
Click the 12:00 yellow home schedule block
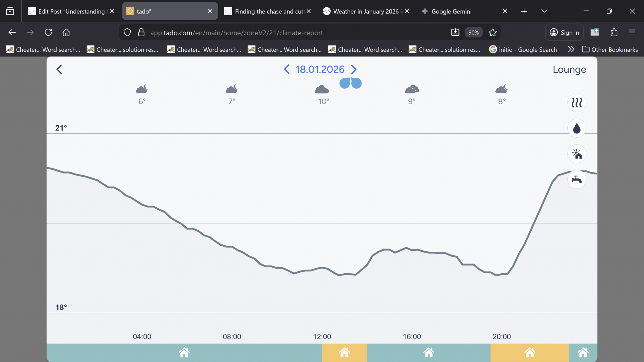[344, 352]
